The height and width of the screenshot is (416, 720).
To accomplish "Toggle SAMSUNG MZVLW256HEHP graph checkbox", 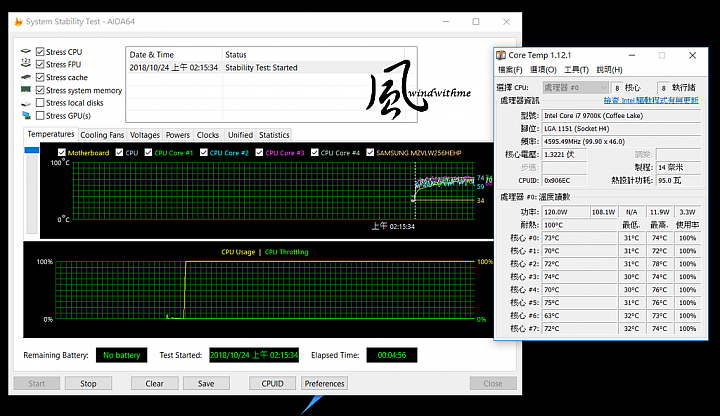I will 370,152.
